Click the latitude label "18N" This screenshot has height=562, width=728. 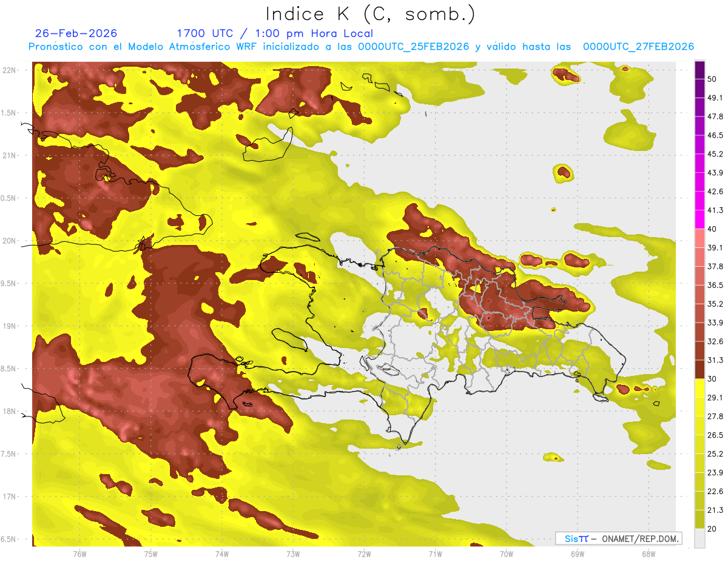pos(10,411)
